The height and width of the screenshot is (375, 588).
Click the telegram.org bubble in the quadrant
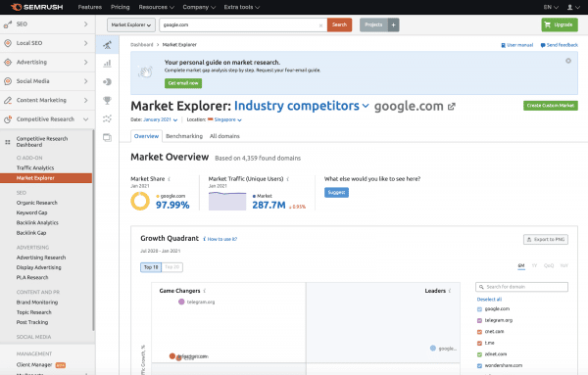coord(181,302)
